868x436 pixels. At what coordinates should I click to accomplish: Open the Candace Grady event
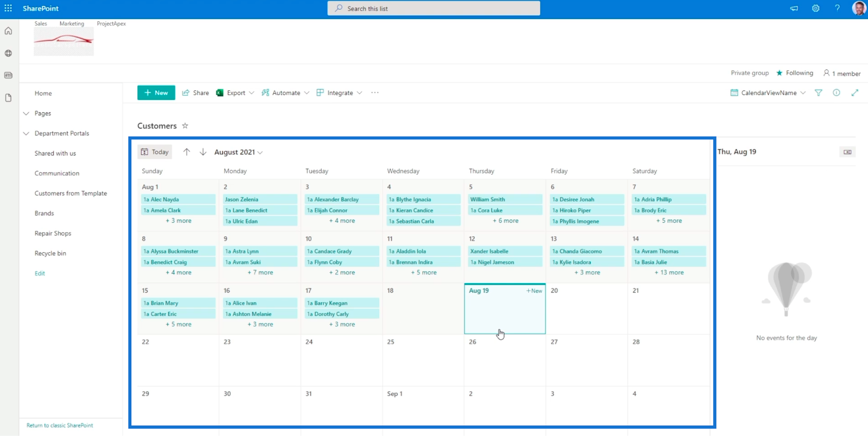[x=342, y=252]
